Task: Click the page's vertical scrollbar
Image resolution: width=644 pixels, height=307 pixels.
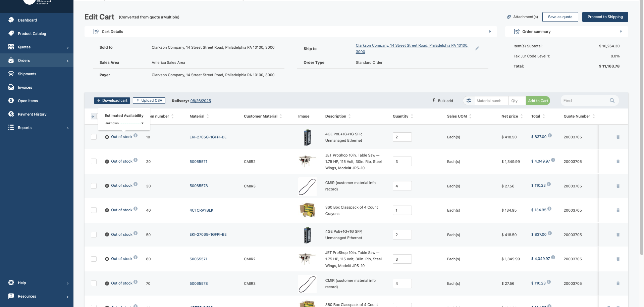Action: click(x=642, y=134)
